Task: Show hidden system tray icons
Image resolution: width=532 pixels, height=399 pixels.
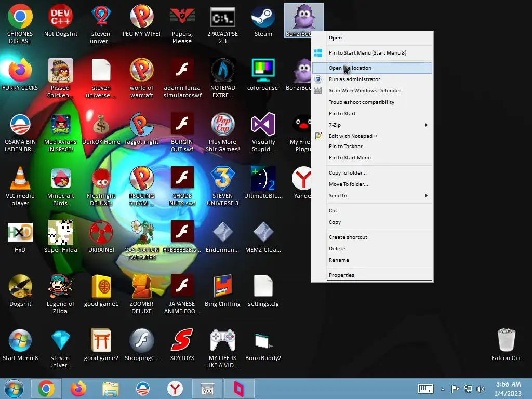Action: (443, 389)
